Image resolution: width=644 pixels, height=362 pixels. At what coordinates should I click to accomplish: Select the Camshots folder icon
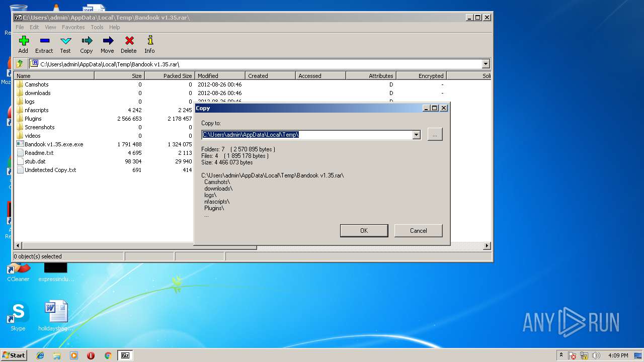[20, 84]
